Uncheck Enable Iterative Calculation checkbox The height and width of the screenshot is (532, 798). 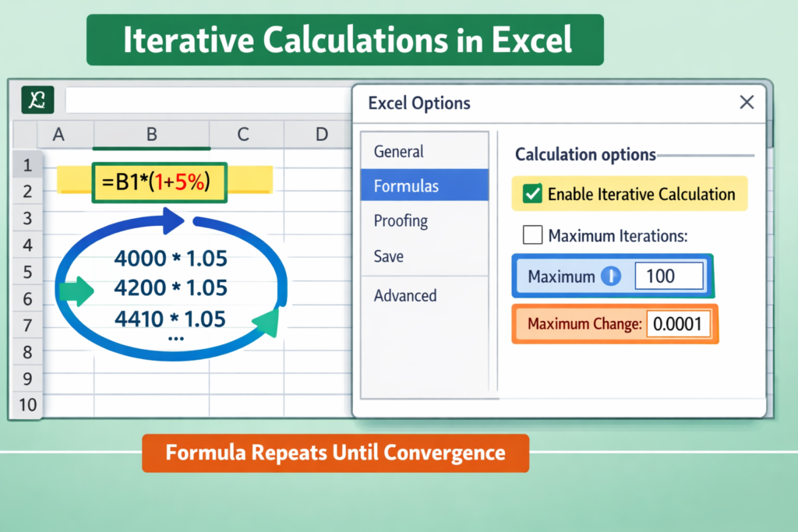tap(532, 194)
